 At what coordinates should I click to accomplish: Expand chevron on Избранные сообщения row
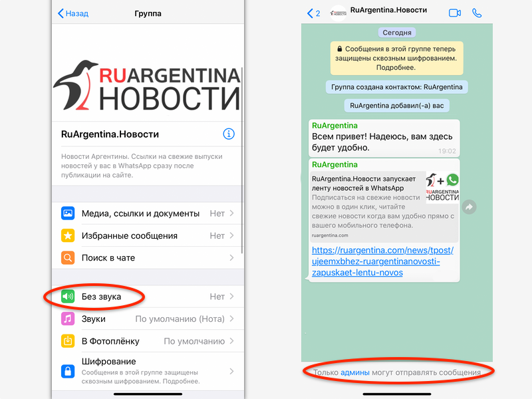[231, 235]
